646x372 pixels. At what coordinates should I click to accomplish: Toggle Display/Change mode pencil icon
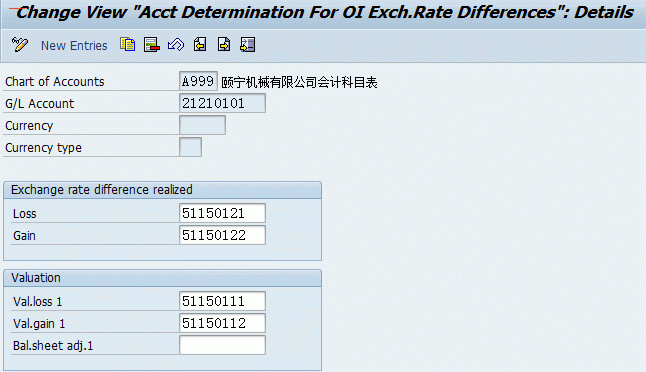[19, 44]
